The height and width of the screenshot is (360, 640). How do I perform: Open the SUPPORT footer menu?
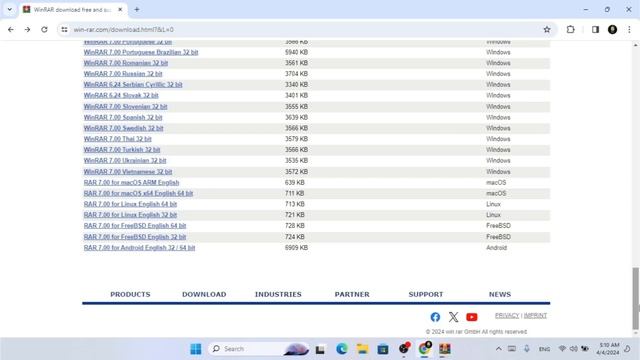[426, 294]
